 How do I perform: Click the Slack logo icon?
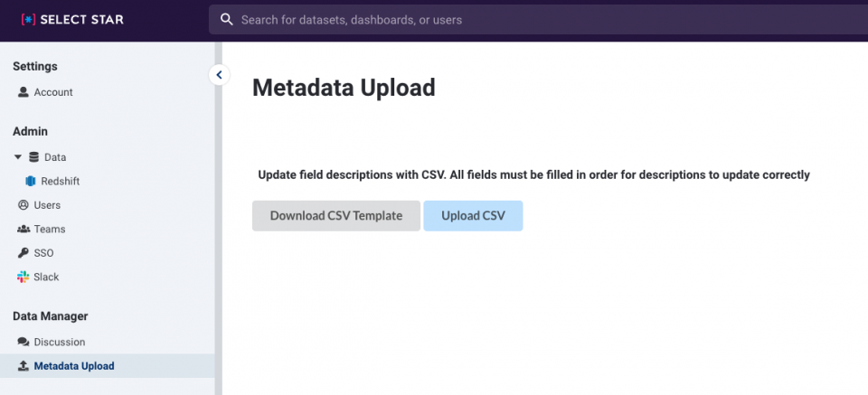24,277
